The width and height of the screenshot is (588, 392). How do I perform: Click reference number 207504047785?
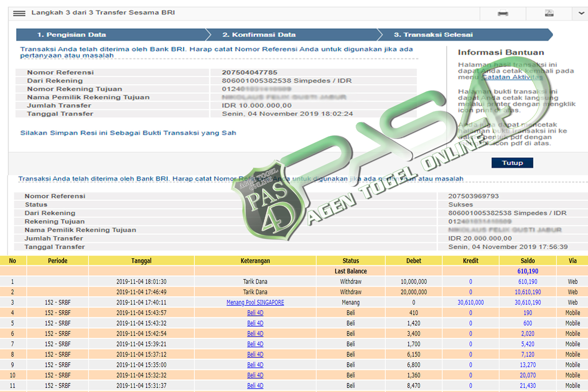(250, 73)
